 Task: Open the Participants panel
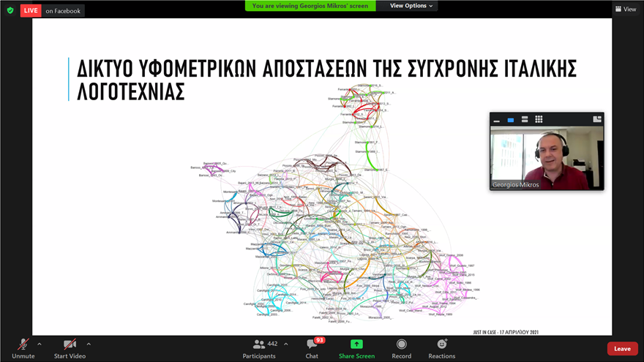point(259,348)
